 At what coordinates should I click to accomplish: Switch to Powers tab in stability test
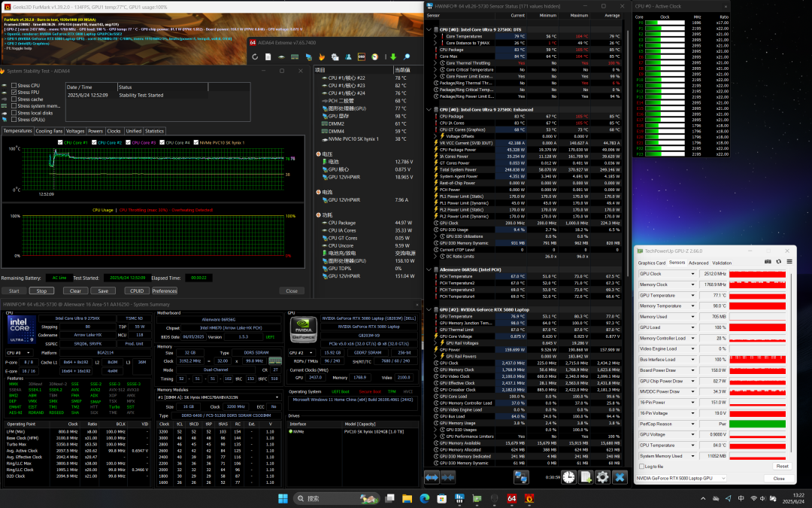coord(95,131)
